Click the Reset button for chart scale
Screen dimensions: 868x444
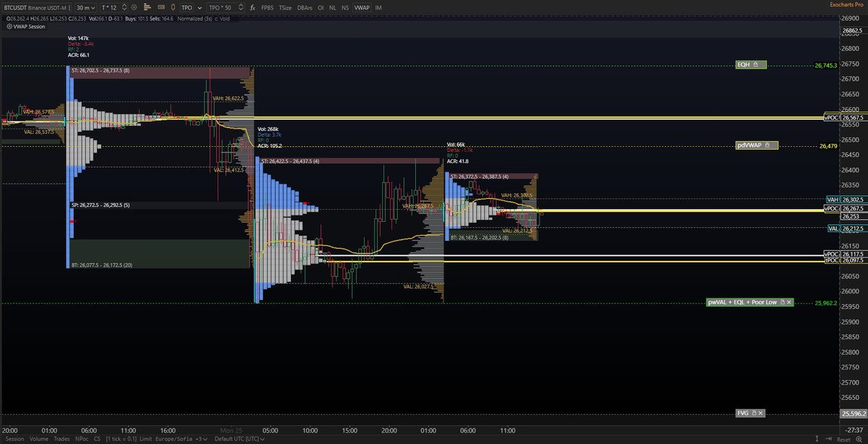pyautogui.click(x=843, y=439)
